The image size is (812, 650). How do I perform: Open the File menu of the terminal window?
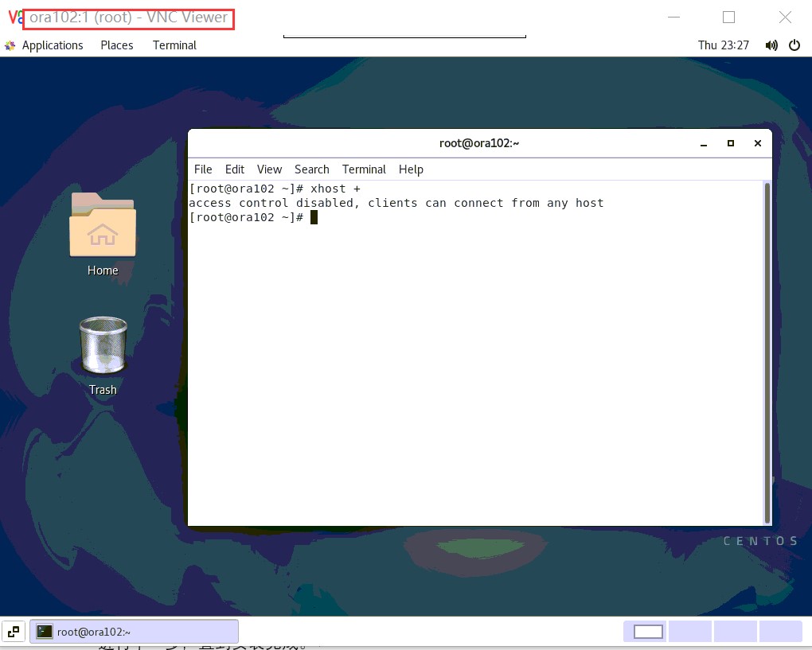[202, 169]
